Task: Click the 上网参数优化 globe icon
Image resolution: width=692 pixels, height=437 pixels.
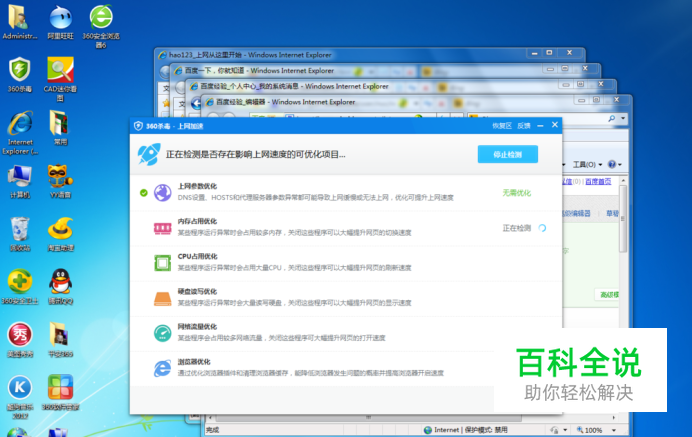Action: [162, 193]
